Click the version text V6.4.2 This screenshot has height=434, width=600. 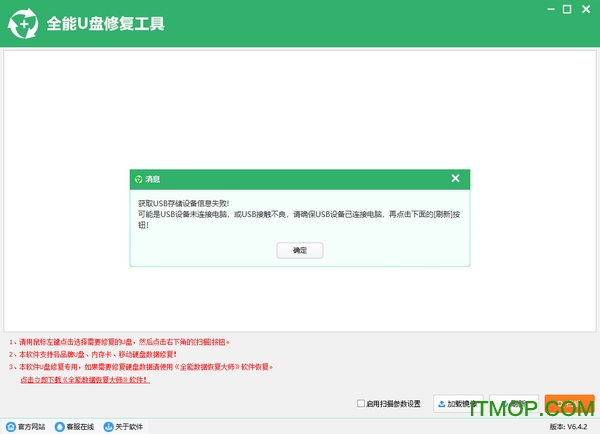568,426
